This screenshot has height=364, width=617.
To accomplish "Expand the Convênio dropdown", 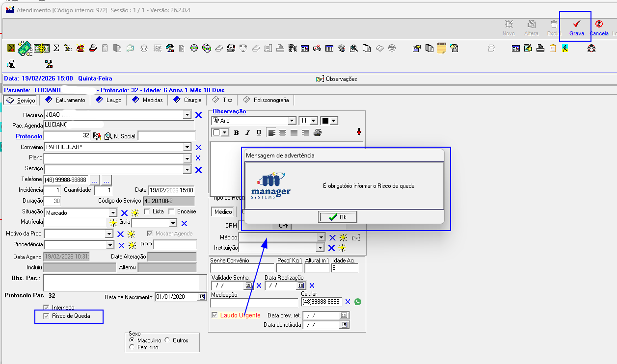I will 187,147.
